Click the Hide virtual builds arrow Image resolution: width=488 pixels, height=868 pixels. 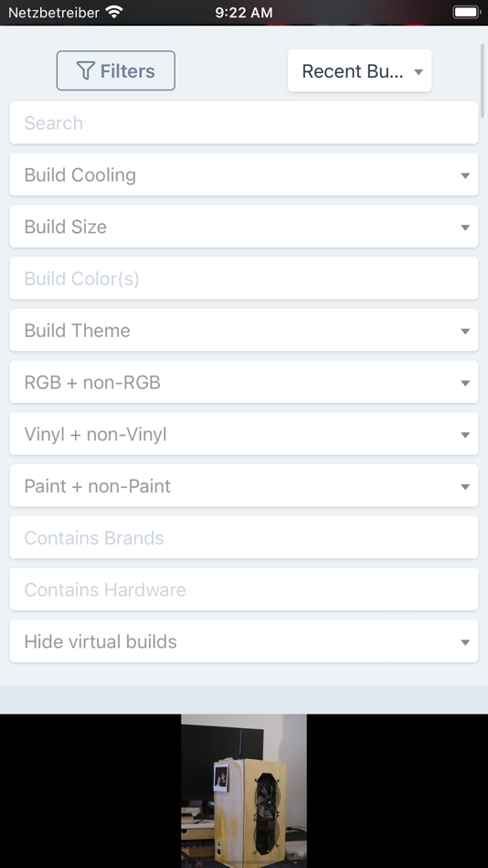465,642
